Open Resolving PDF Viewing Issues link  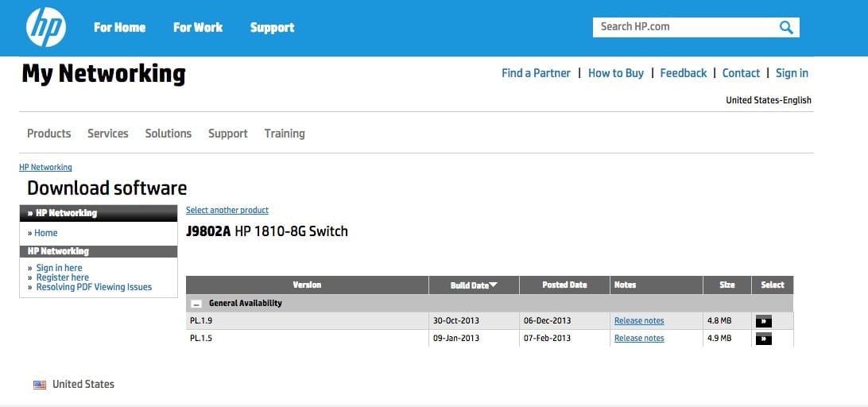pyautogui.click(x=94, y=288)
